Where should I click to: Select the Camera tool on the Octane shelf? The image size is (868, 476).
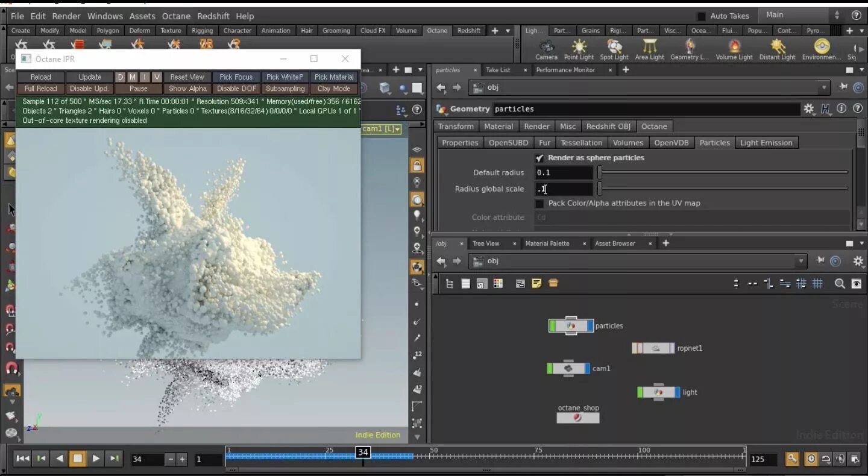coord(546,48)
